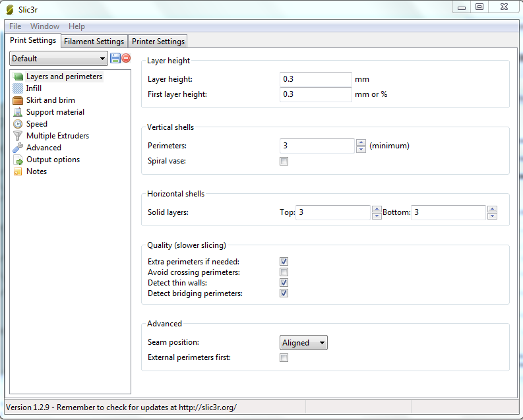Viewport: 523px width, 420px height.
Task: Click the Top solid layers field
Action: pyautogui.click(x=333, y=212)
